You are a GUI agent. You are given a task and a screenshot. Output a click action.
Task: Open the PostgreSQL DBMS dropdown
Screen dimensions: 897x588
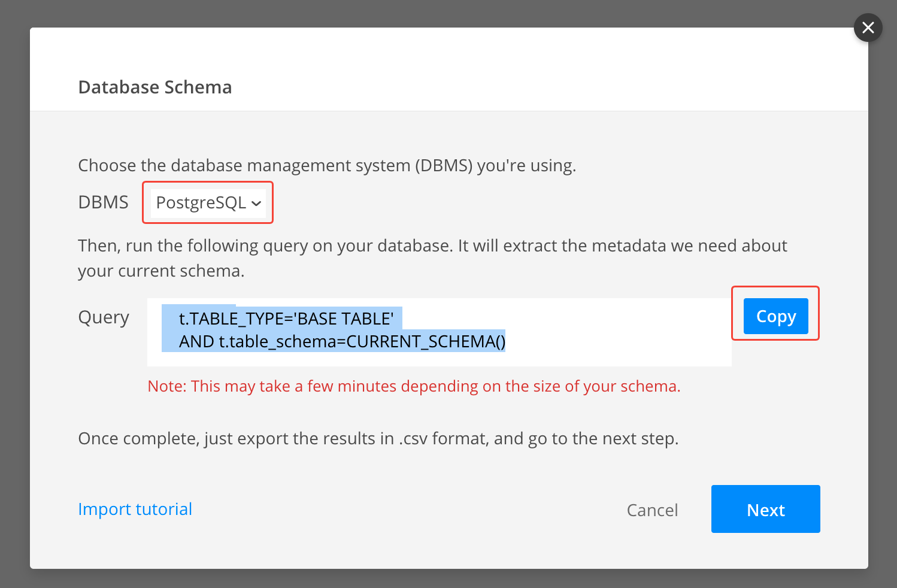point(208,202)
